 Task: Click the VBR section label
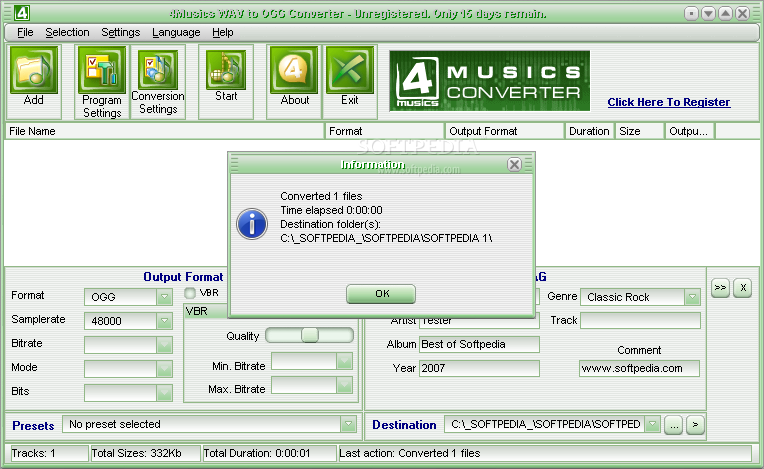pyautogui.click(x=197, y=311)
